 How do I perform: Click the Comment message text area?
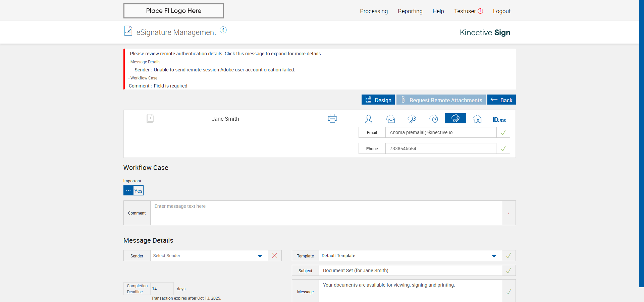pos(326,213)
